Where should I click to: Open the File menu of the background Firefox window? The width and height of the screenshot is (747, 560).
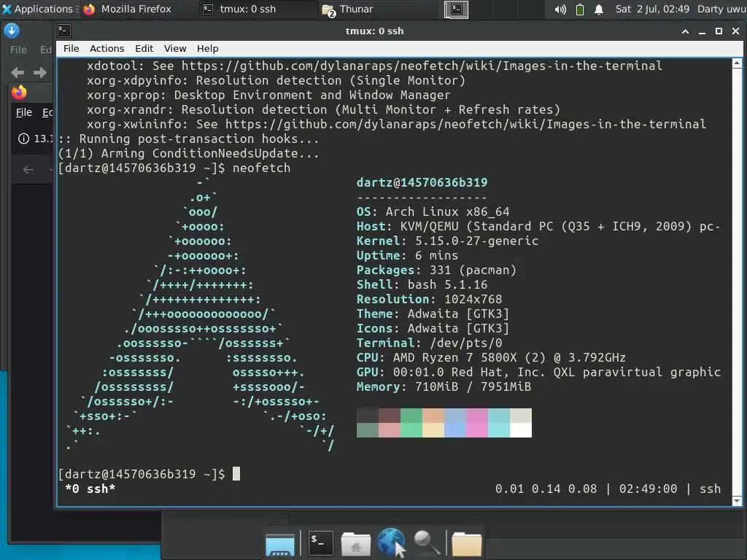click(x=24, y=112)
